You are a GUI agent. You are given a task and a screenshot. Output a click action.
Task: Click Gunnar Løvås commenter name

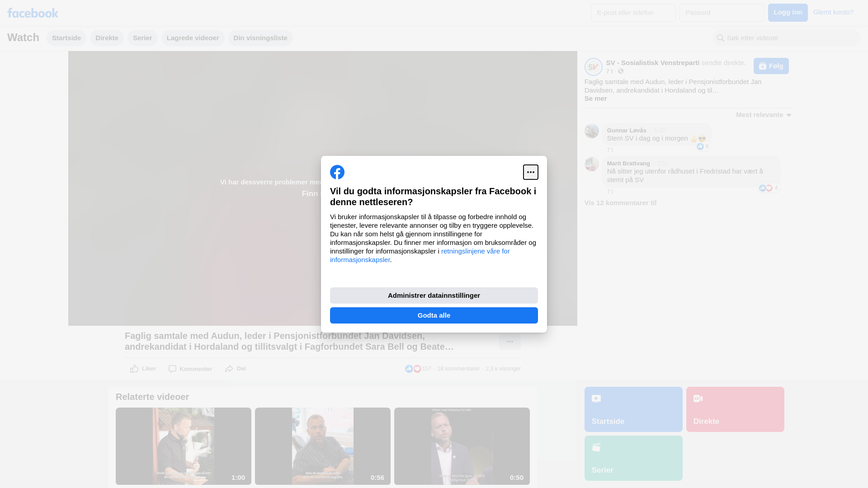click(627, 131)
